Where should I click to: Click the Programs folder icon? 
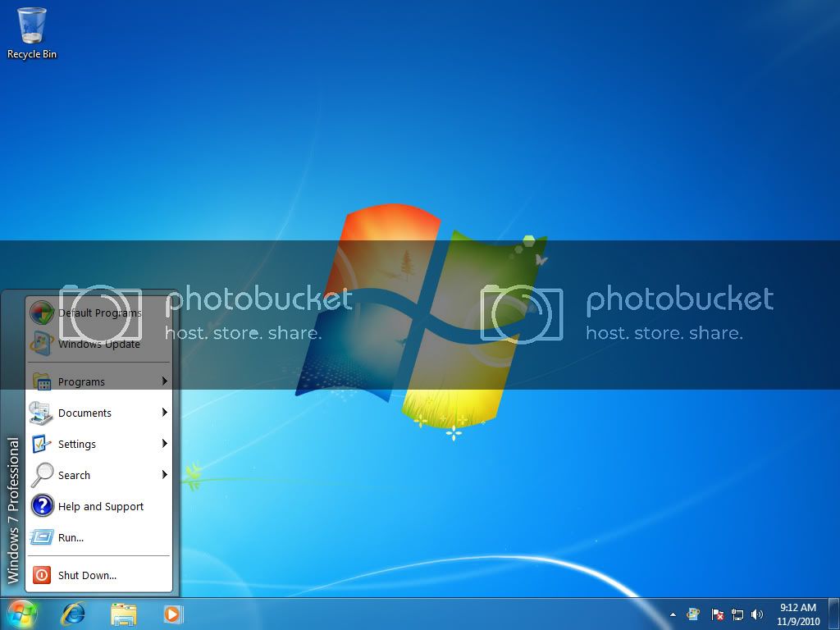[42, 381]
